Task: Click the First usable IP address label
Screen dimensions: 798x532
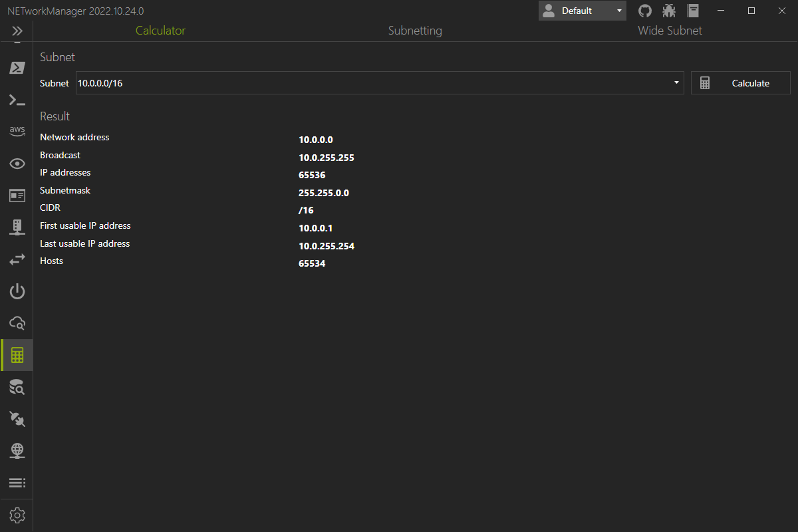Action: pyautogui.click(x=85, y=225)
